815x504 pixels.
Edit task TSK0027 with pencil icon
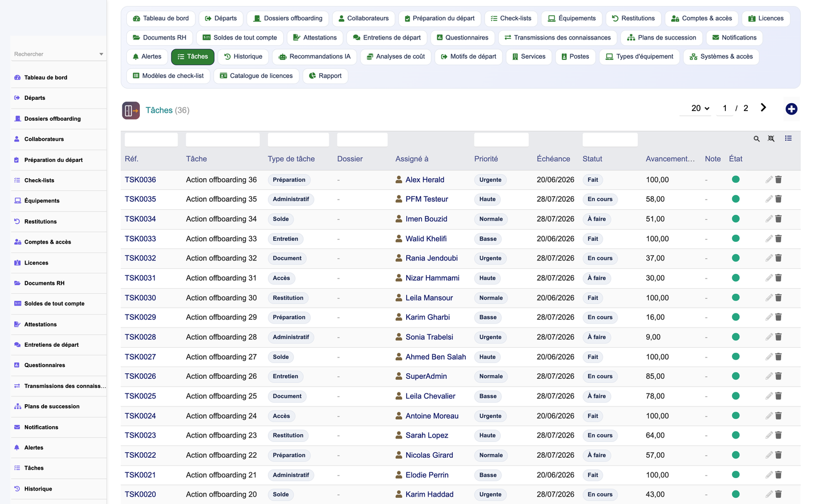pyautogui.click(x=769, y=357)
